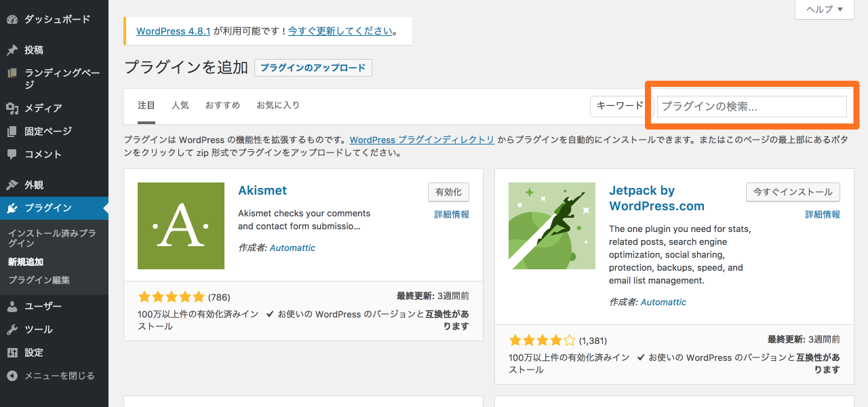Click the Akismet rating count (786)
This screenshot has height=407, width=868.
tap(219, 297)
